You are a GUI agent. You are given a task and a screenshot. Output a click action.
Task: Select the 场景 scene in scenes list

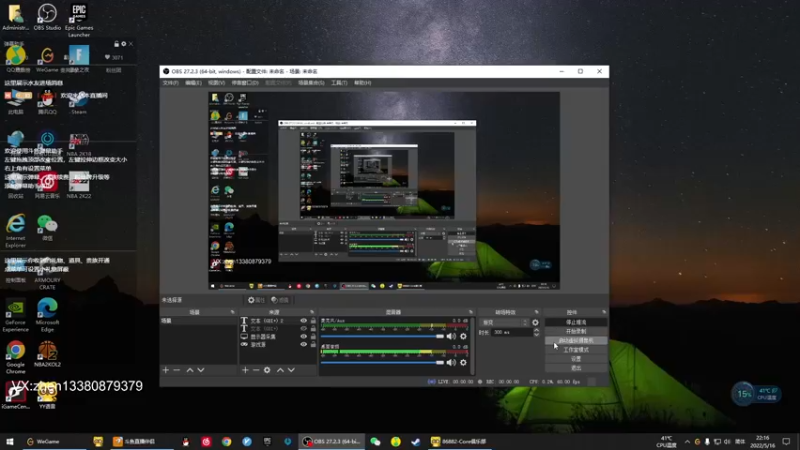(x=198, y=321)
